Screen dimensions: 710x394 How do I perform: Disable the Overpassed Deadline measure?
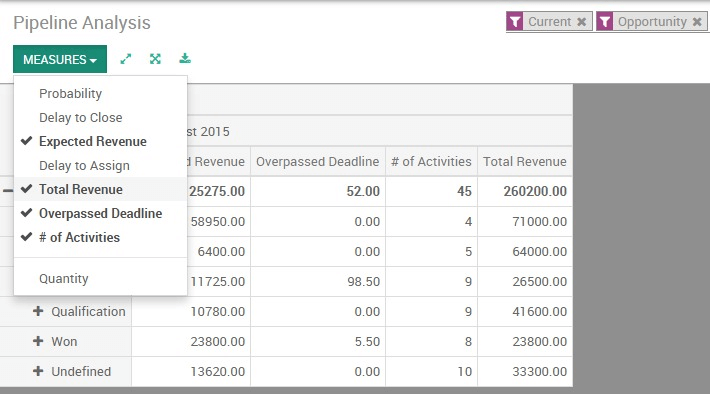tap(101, 213)
